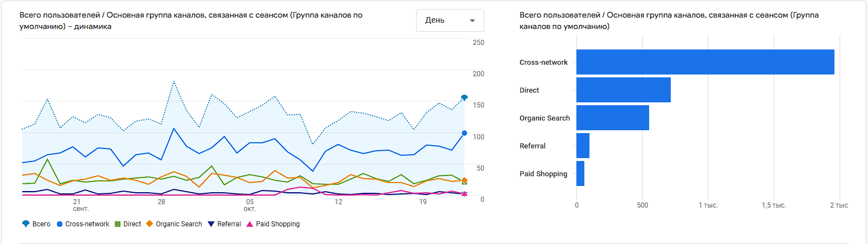Click the Organic Search endpoint diamond on the chart
This screenshot has height=244, width=868.
point(464,180)
